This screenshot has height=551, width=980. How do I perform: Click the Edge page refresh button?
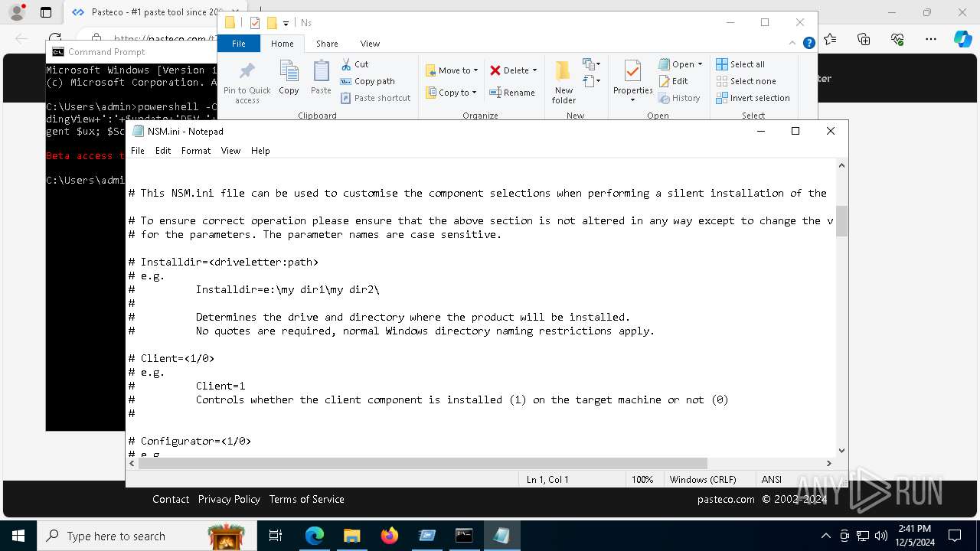click(x=55, y=37)
